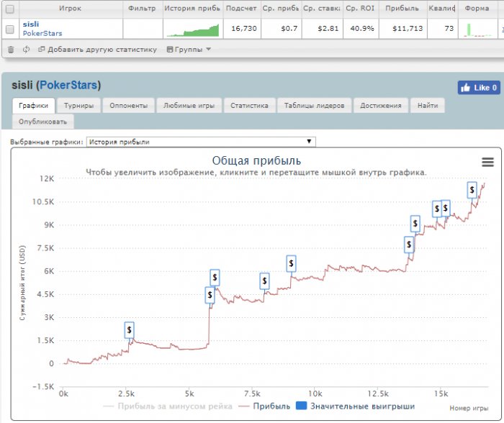Switch to the Оппоненты tab
The image size is (504, 423).
129,106
